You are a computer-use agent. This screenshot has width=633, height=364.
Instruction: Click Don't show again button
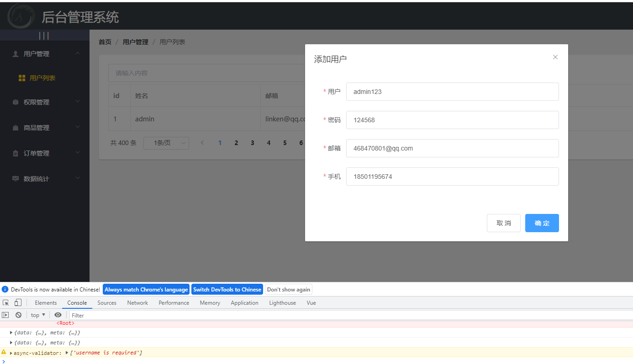(289, 290)
